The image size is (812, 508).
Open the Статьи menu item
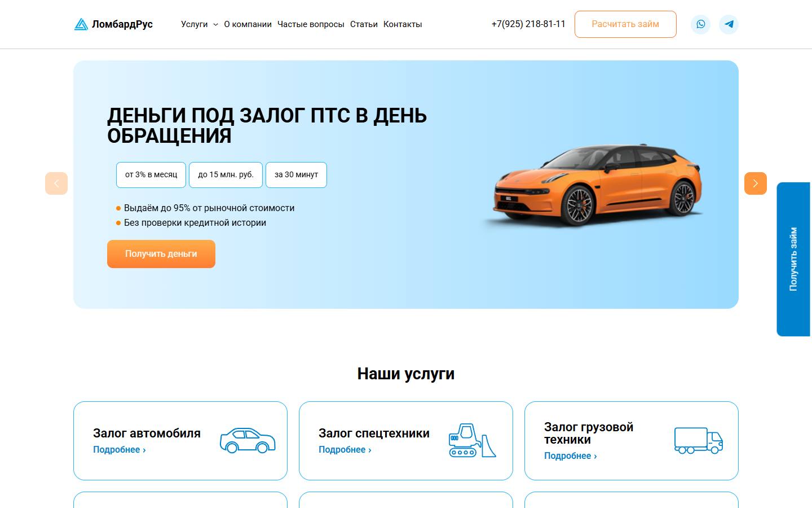[x=364, y=24]
